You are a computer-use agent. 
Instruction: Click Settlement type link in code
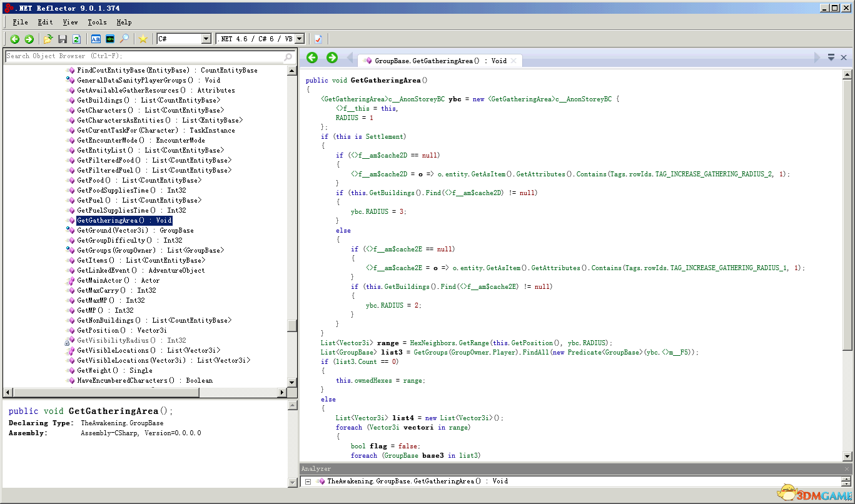[x=384, y=136]
